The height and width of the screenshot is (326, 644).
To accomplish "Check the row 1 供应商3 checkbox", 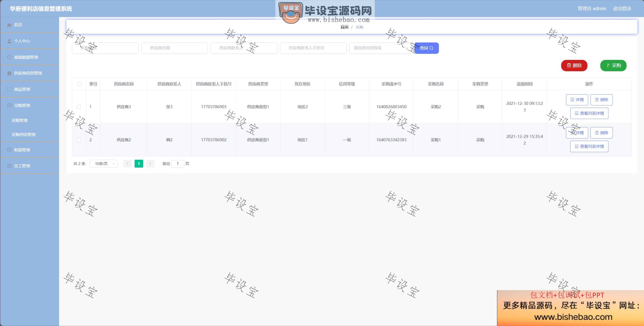I will point(79,107).
